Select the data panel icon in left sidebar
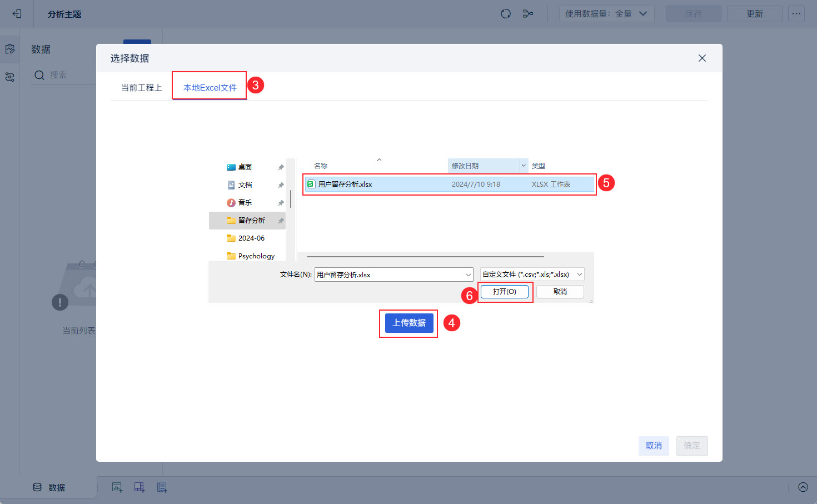This screenshot has width=817, height=504. click(10, 49)
